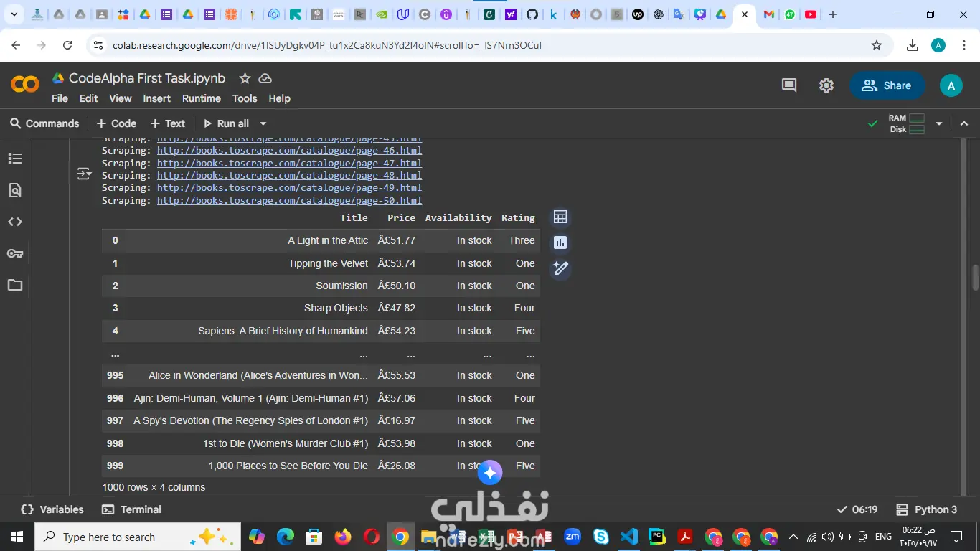Open the File menu

coord(60,98)
